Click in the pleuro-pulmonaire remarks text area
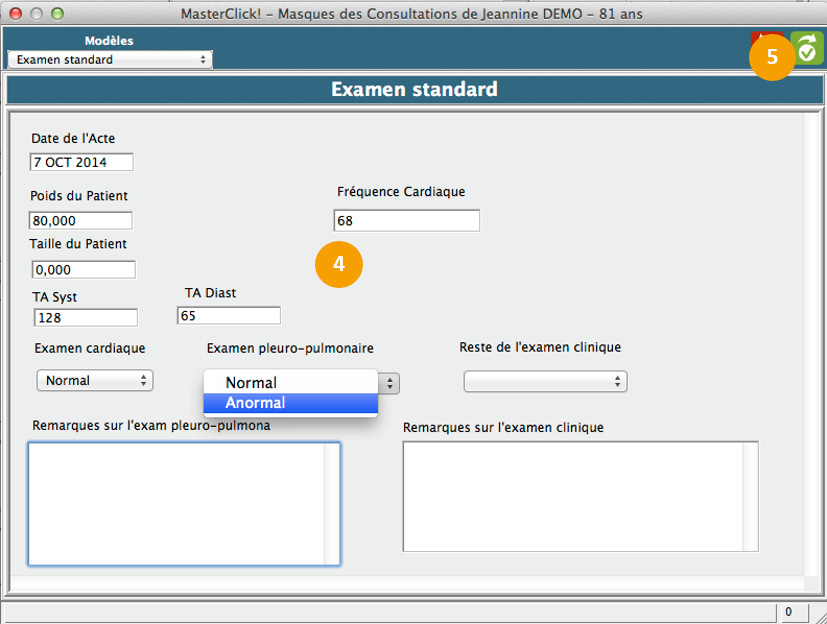 point(175,503)
